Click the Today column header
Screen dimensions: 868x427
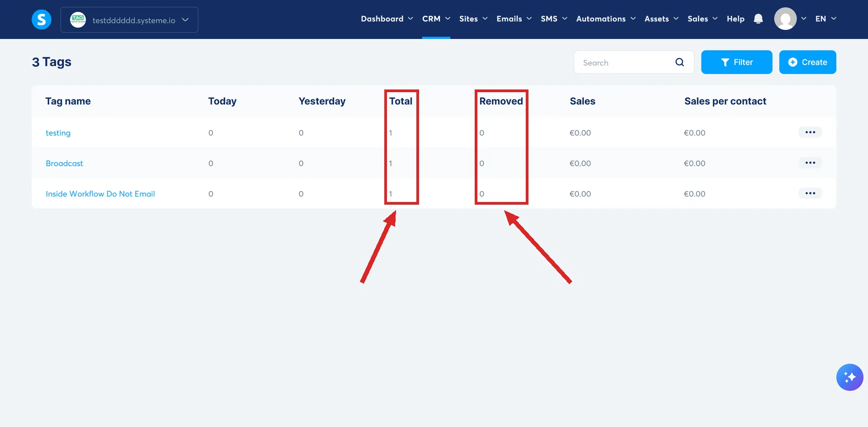click(x=222, y=101)
